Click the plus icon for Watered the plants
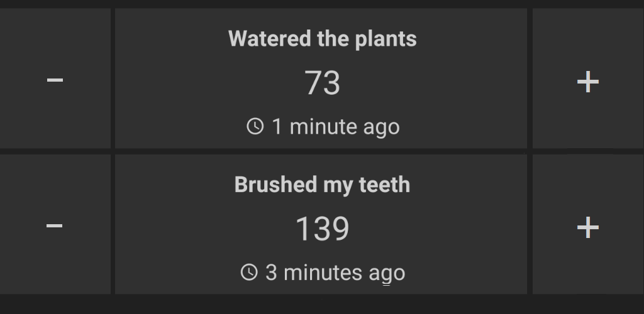The image size is (644, 314). click(587, 81)
